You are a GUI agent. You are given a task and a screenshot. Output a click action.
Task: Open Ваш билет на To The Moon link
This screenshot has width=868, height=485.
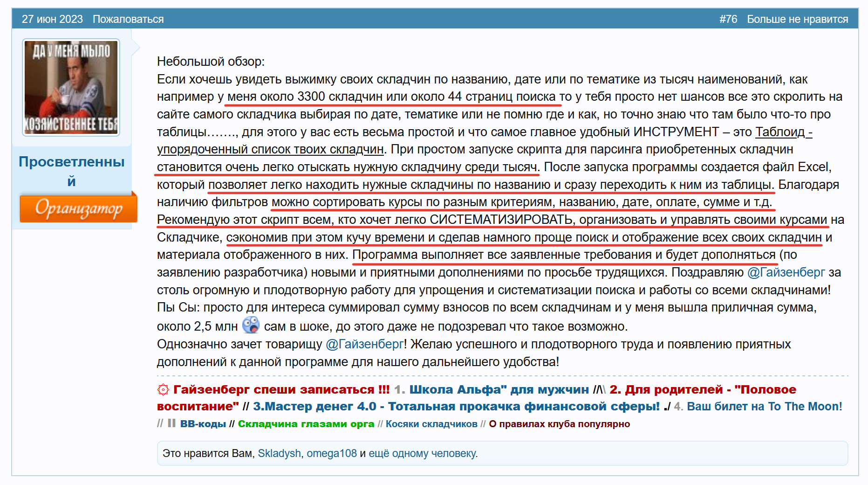pyautogui.click(x=765, y=406)
